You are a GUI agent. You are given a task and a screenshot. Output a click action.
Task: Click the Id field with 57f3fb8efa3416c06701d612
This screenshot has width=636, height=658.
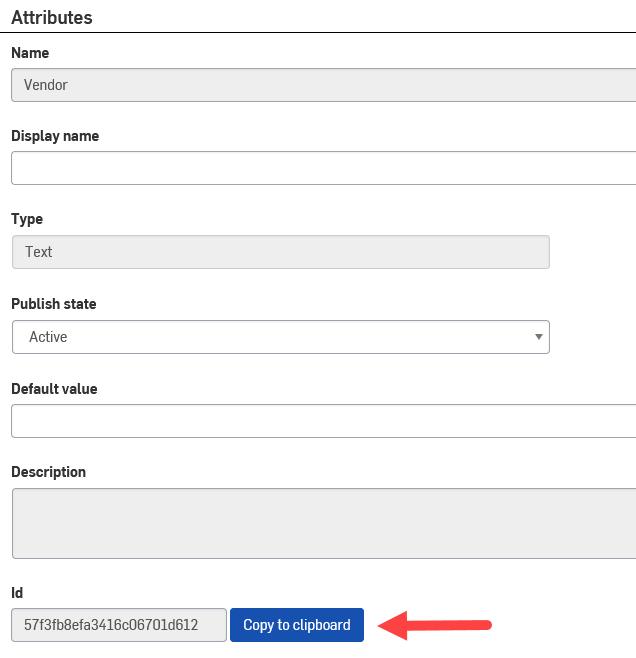point(119,625)
